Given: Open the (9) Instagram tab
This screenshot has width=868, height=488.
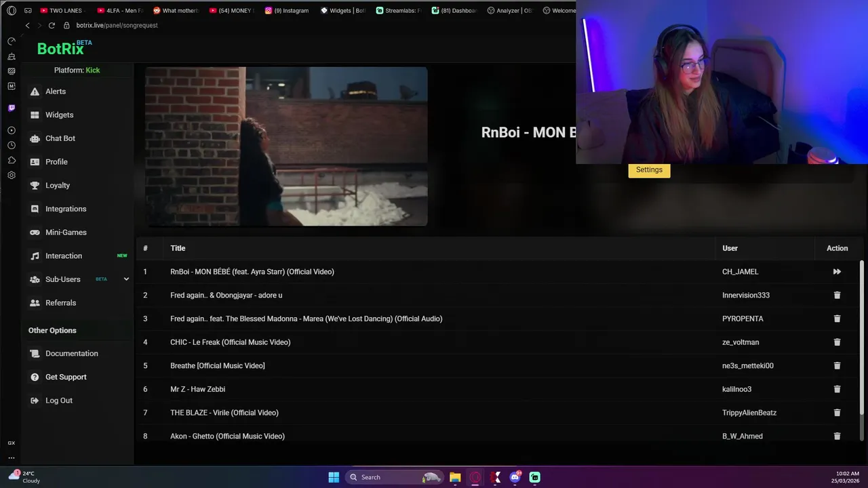Looking at the screenshot, I should click(288, 10).
